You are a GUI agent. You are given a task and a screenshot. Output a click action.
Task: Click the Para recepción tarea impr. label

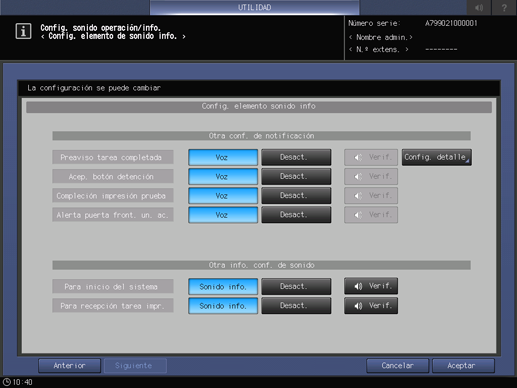pyautogui.click(x=113, y=306)
